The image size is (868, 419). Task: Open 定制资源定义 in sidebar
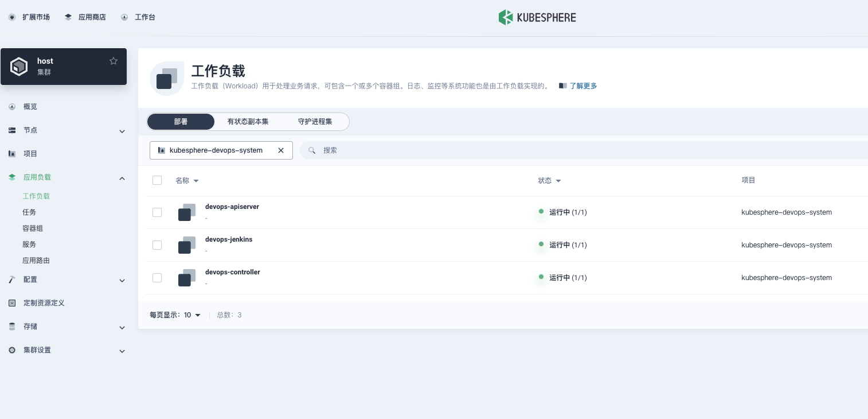tap(44, 303)
